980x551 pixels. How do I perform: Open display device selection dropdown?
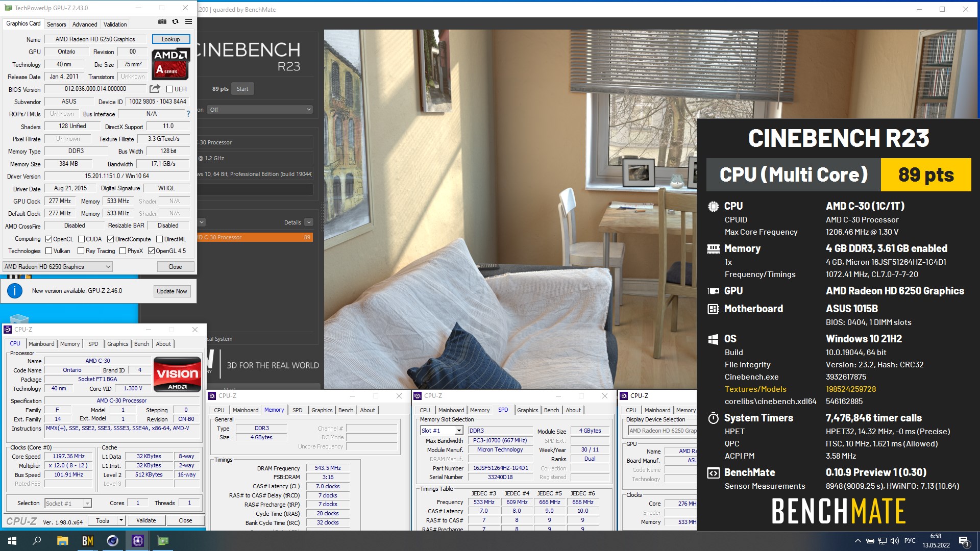click(x=663, y=431)
